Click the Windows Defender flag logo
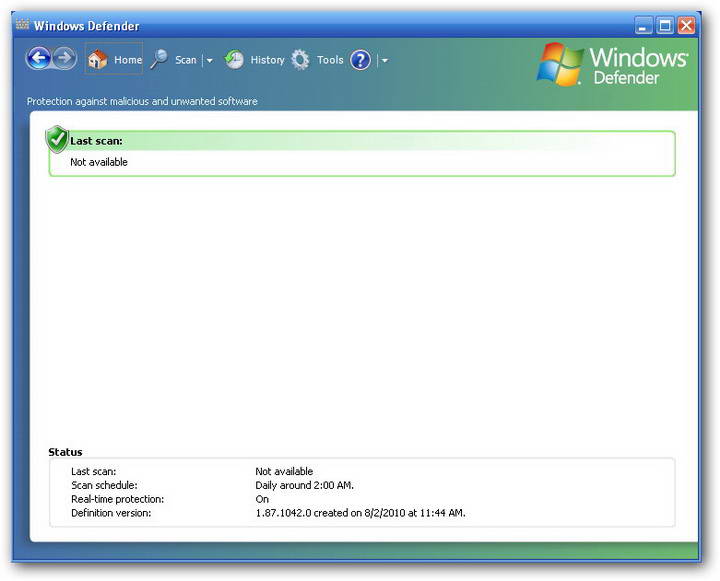The height and width of the screenshot is (581, 720). (560, 64)
